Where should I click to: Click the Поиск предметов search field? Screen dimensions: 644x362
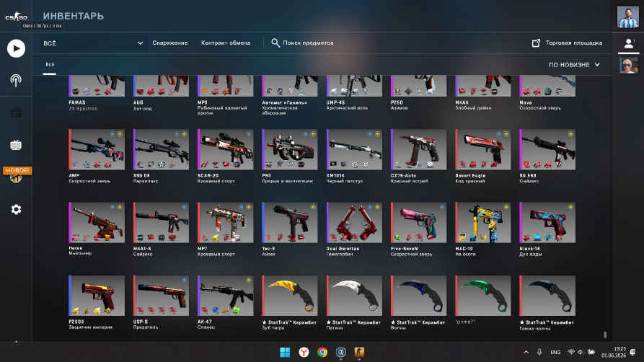click(x=308, y=43)
